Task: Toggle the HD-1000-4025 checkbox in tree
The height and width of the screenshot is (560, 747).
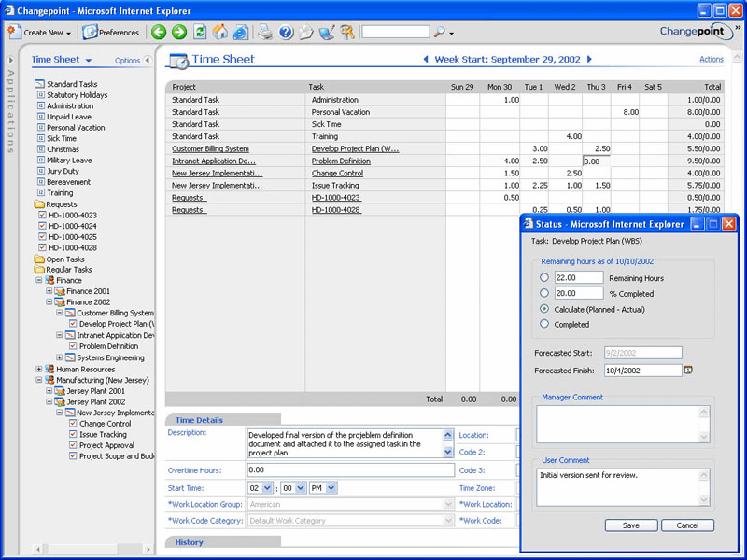Action: tap(42, 237)
